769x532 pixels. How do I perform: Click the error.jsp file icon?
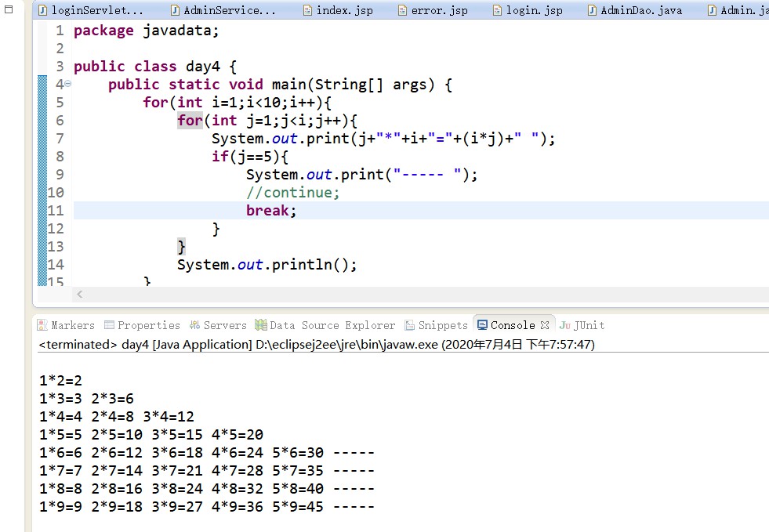(402, 10)
